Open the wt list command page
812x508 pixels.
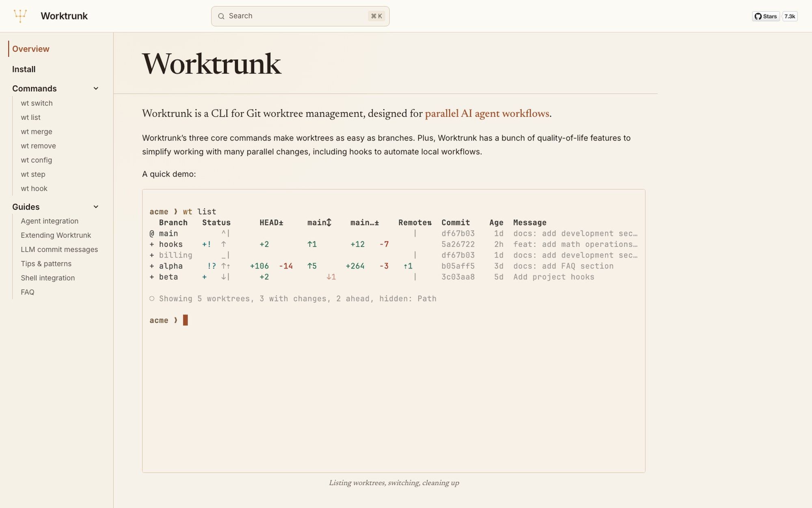(x=31, y=117)
